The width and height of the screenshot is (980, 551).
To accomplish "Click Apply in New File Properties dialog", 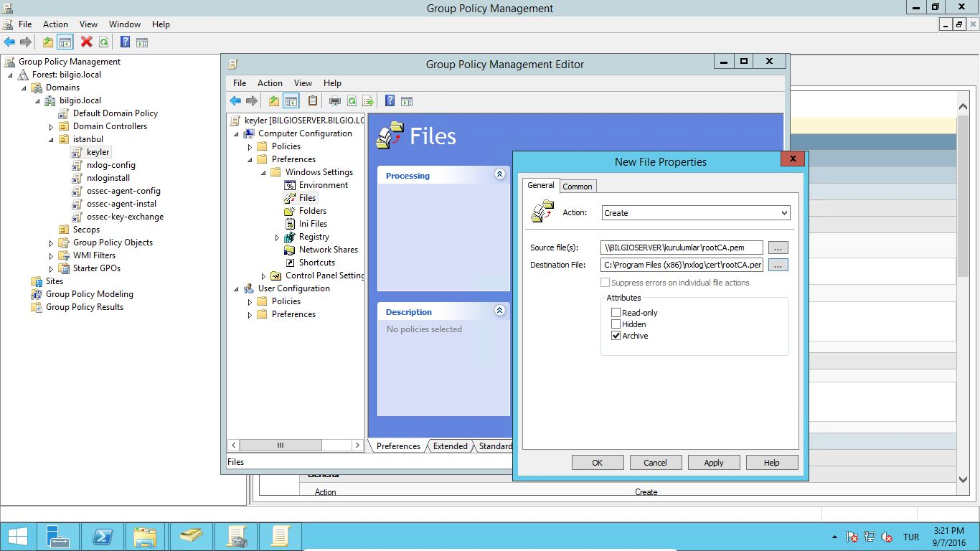I will tap(714, 463).
